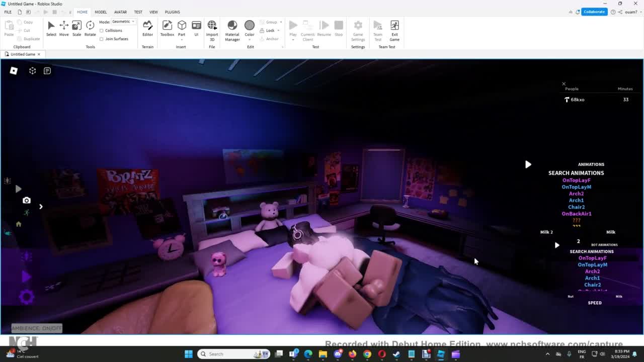
Task: Launch the Material Manager
Action: [x=232, y=29]
